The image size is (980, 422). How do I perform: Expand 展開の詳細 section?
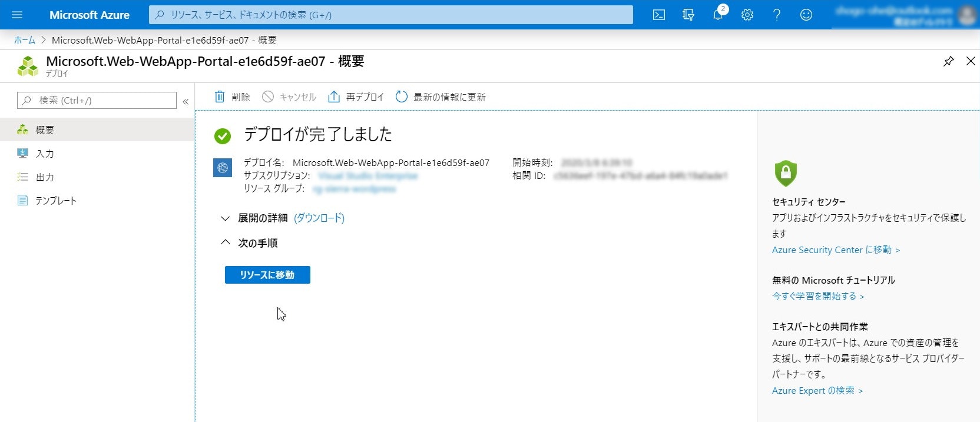point(225,218)
